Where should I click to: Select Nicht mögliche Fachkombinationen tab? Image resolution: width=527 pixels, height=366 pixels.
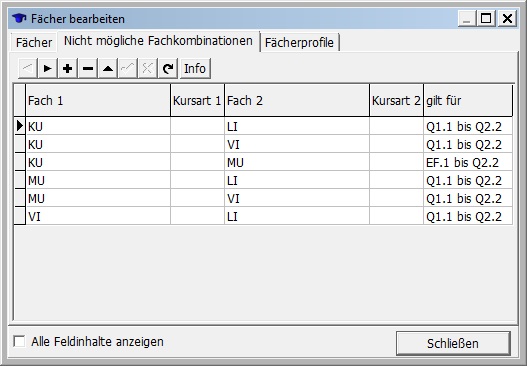(158, 41)
